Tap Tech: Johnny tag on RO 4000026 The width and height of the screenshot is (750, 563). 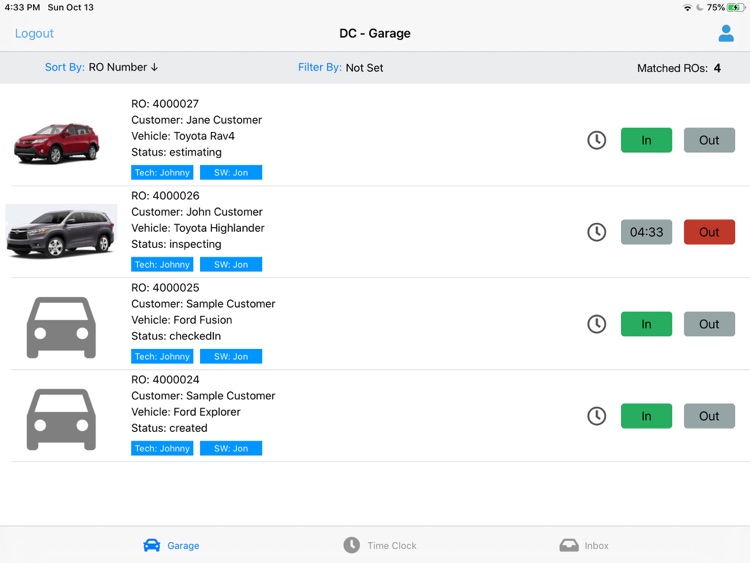[x=162, y=265]
